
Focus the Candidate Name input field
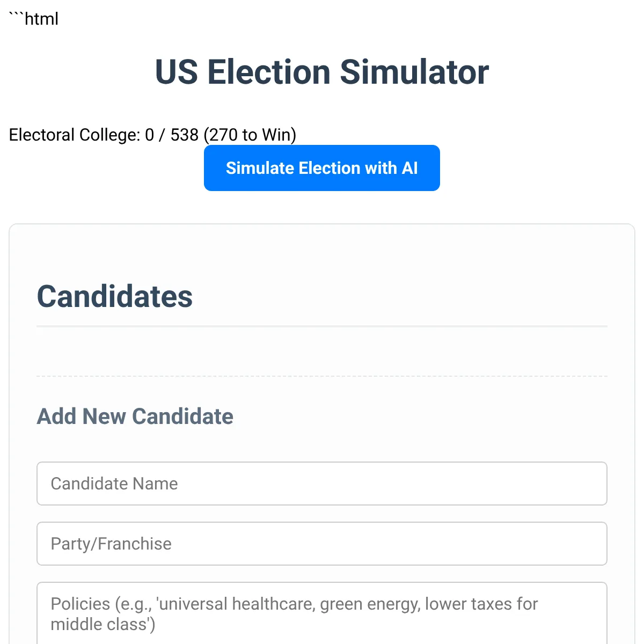click(321, 484)
